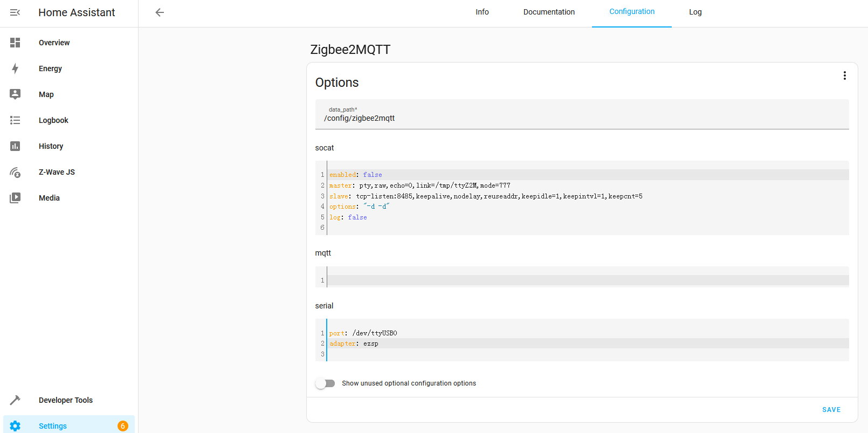Image resolution: width=868 pixels, height=433 pixels.
Task: Click the Settings gear icon
Action: click(x=15, y=426)
